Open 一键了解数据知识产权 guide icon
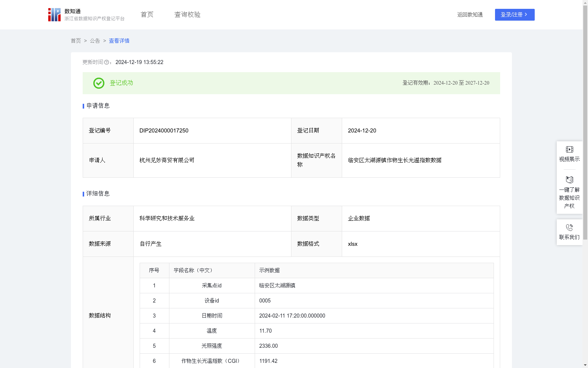The height and width of the screenshot is (368, 588). [569, 180]
